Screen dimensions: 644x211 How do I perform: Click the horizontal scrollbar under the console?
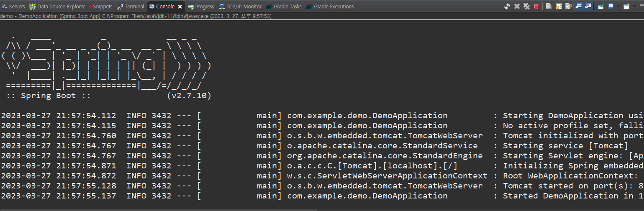[x=159, y=210]
